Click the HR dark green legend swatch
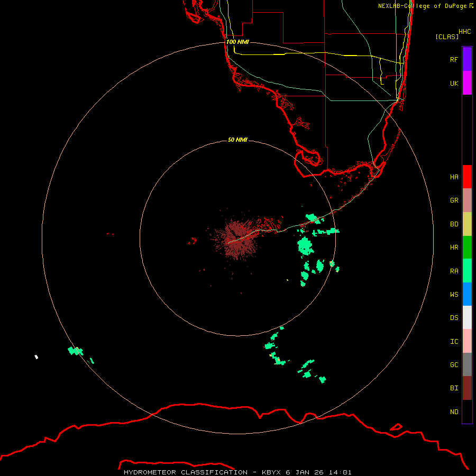The width and height of the screenshot is (476, 476). (x=467, y=248)
